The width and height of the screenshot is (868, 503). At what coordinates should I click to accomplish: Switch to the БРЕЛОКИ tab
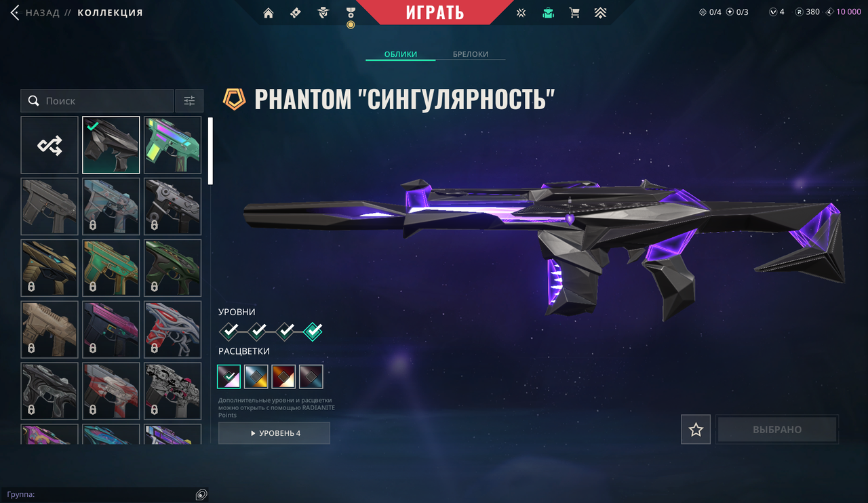click(471, 54)
